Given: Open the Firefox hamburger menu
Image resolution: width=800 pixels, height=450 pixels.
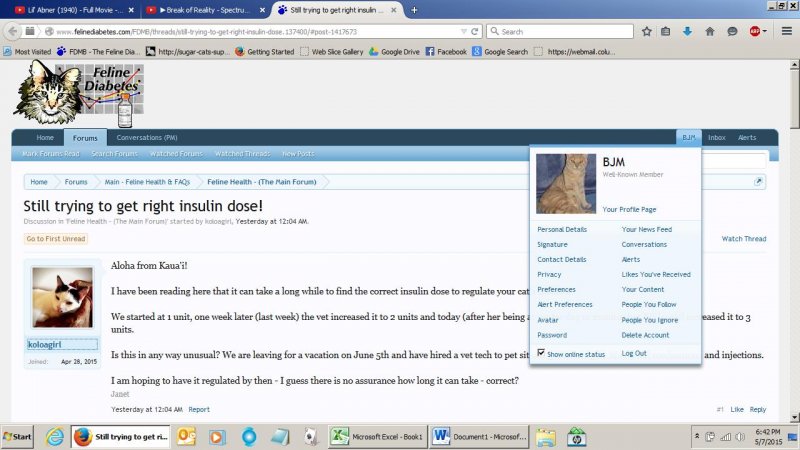Looking at the screenshot, I should click(786, 31).
